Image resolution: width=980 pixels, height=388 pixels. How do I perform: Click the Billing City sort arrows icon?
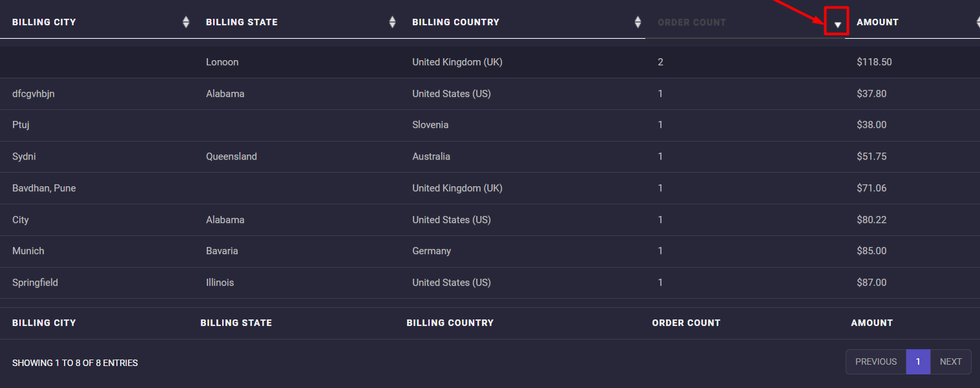186,22
